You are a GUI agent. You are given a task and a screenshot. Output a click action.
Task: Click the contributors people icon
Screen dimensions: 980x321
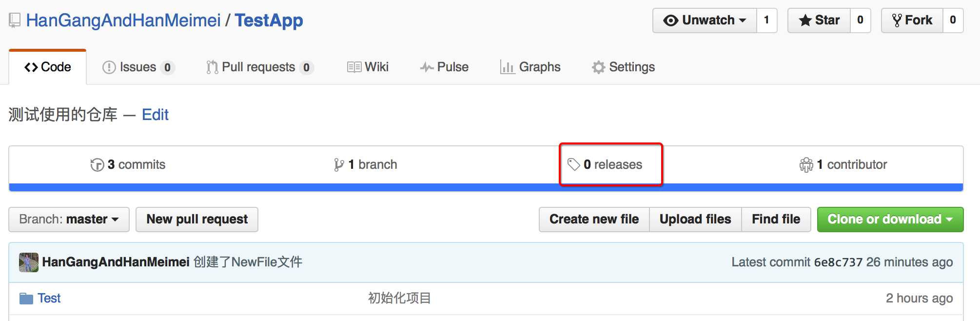tap(806, 165)
